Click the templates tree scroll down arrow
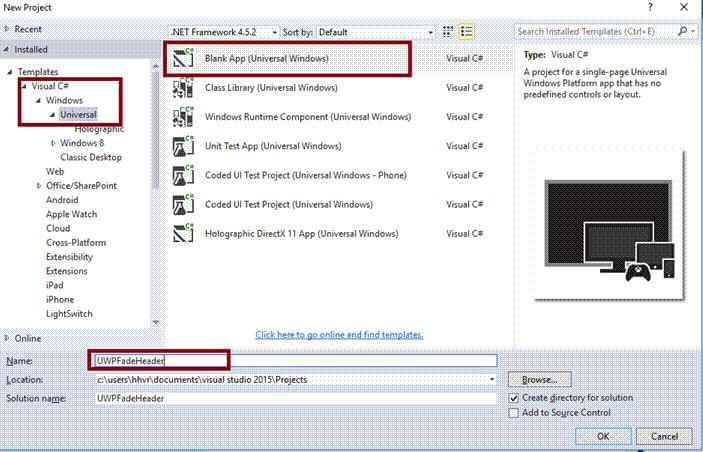The height and width of the screenshot is (452, 703). pos(156,322)
